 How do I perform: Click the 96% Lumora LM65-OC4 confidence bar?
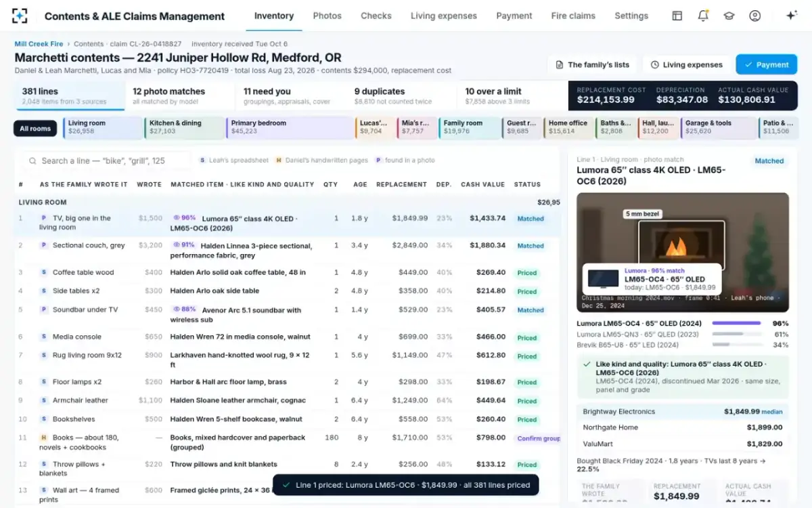coord(736,324)
